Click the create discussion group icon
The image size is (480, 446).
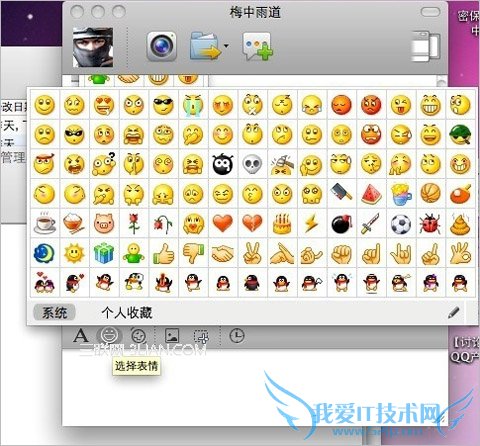coord(257,46)
